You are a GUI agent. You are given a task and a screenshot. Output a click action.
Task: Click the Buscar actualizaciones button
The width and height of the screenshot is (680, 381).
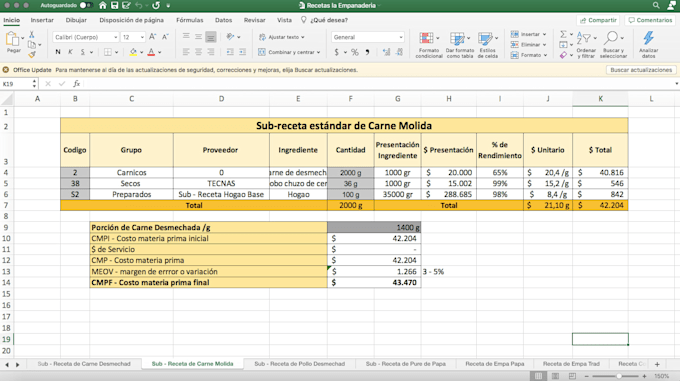tap(641, 70)
